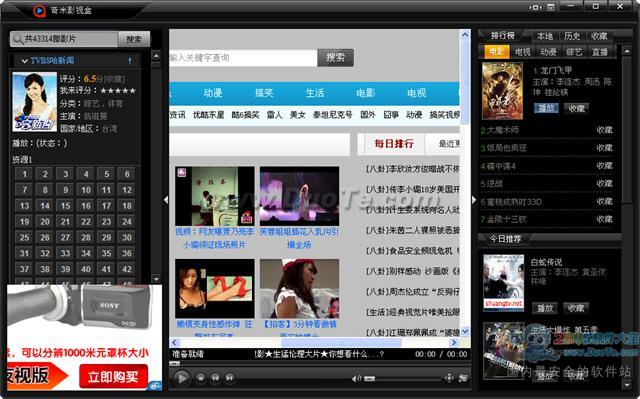Switch to the 历史 tab
This screenshot has height=399, width=640.
572,36
